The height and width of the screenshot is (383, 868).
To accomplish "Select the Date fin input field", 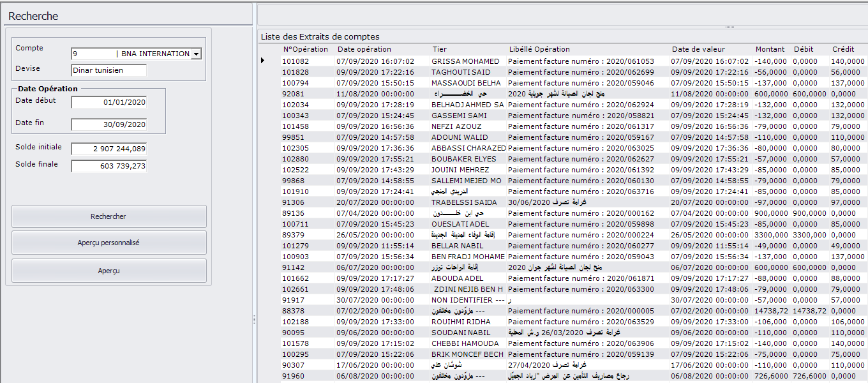I will coord(108,124).
